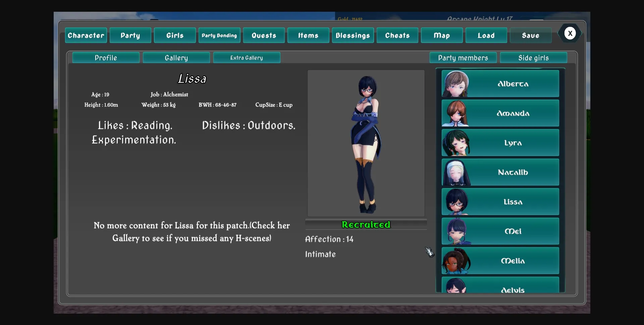This screenshot has height=325, width=644.
Task: Save the game
Action: click(x=531, y=35)
